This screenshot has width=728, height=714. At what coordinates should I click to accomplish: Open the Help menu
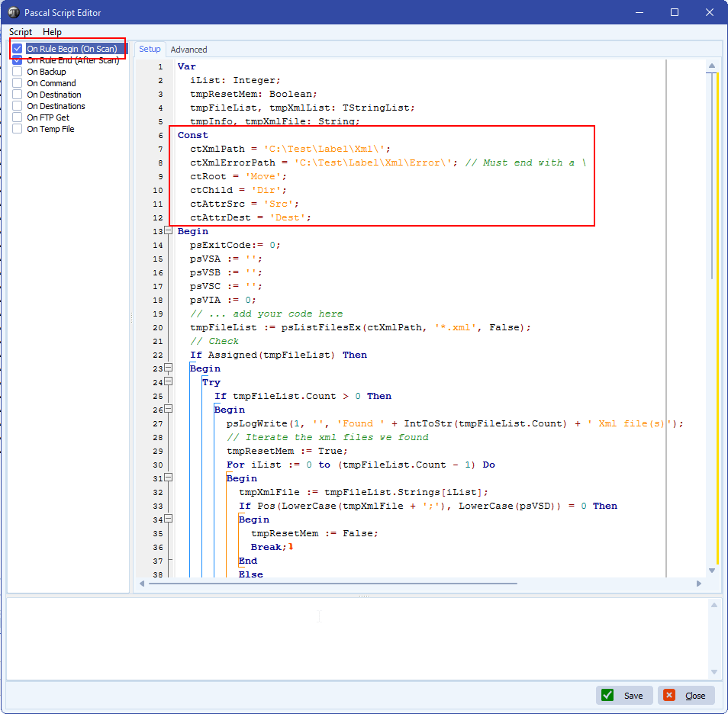click(52, 32)
